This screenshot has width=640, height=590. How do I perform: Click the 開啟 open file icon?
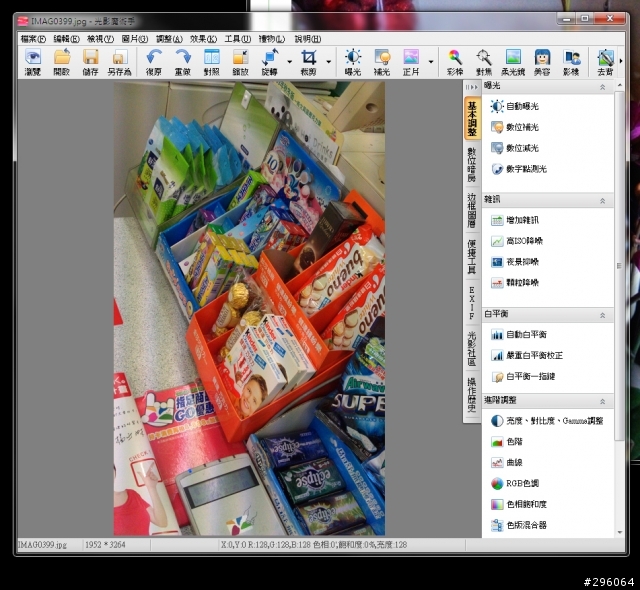(x=62, y=62)
